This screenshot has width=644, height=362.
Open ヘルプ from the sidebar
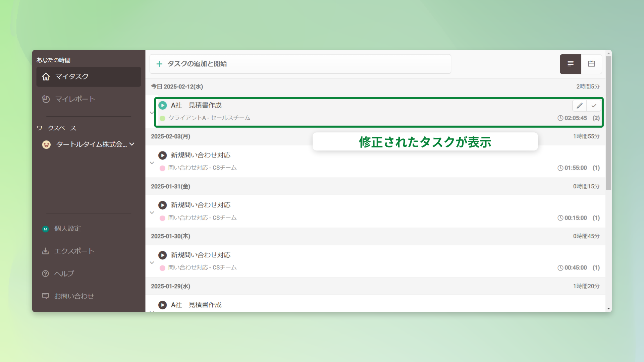[64, 274]
